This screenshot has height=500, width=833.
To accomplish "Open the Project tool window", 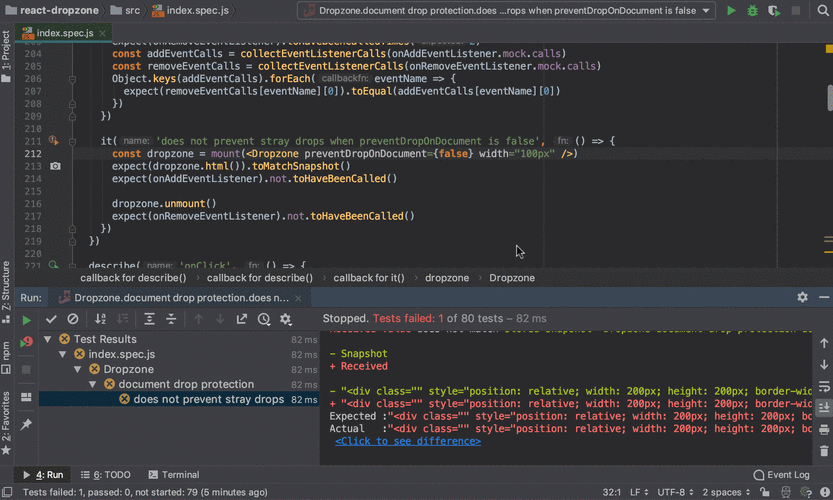I will 6,56.
